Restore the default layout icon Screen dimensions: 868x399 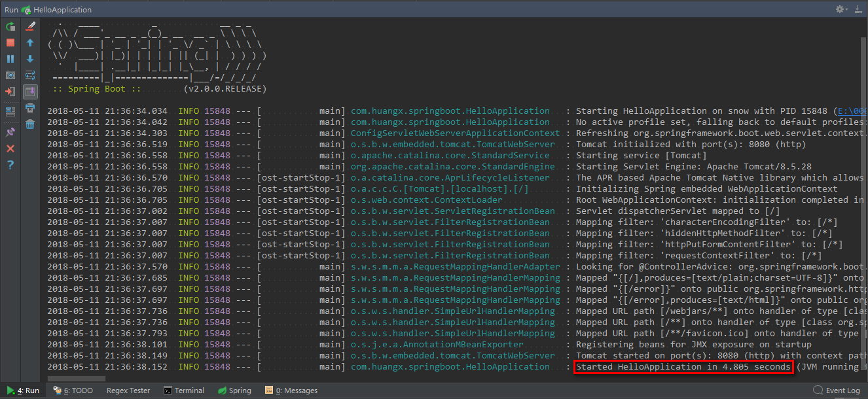click(x=10, y=112)
